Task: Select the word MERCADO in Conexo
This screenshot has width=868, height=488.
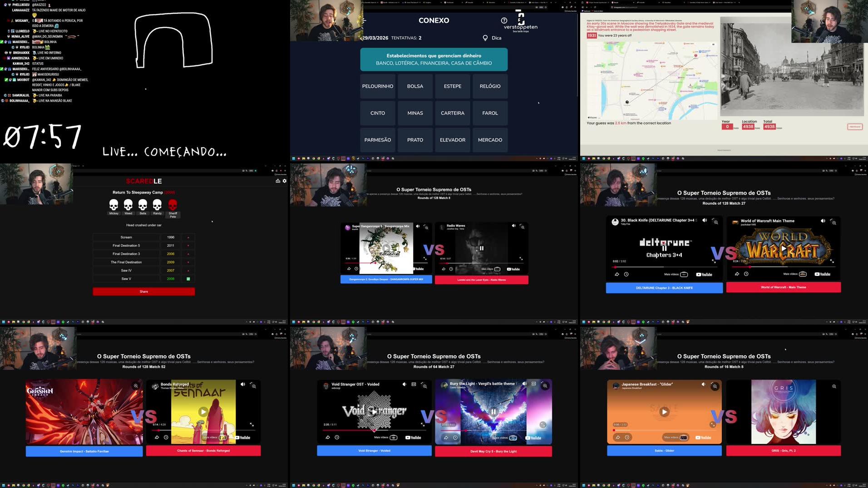Action: click(490, 140)
